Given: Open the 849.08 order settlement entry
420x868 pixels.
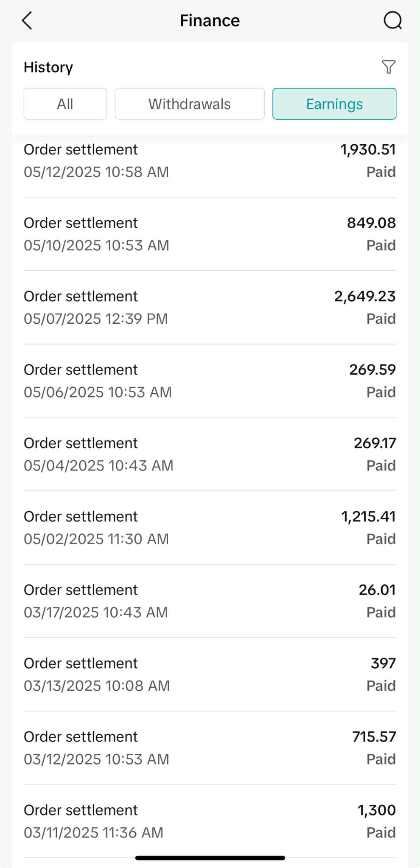Looking at the screenshot, I should [x=210, y=234].
